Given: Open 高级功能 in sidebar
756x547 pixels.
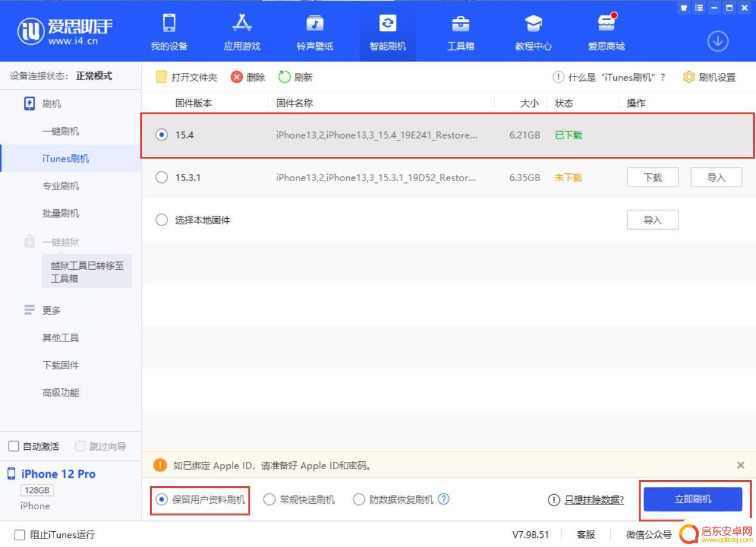Looking at the screenshot, I should click(x=61, y=393).
